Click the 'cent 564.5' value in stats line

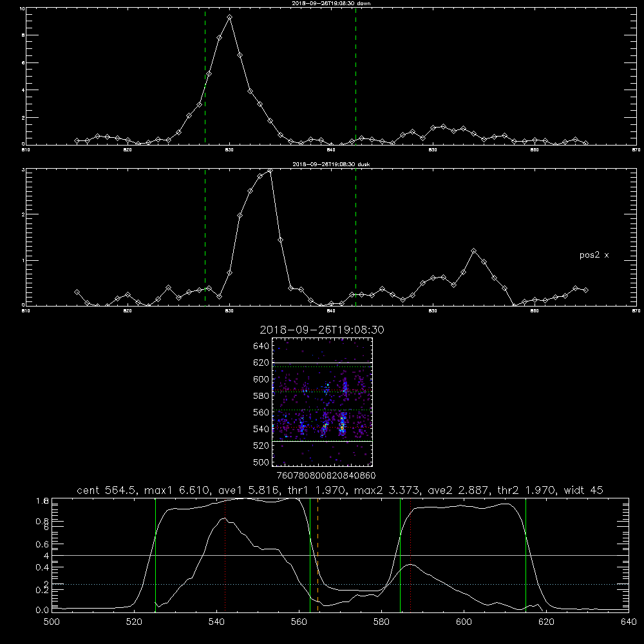106,490
